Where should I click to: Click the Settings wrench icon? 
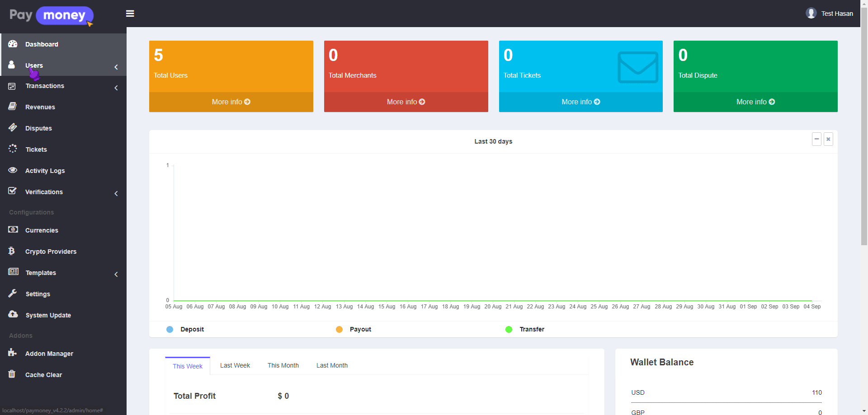click(x=13, y=294)
